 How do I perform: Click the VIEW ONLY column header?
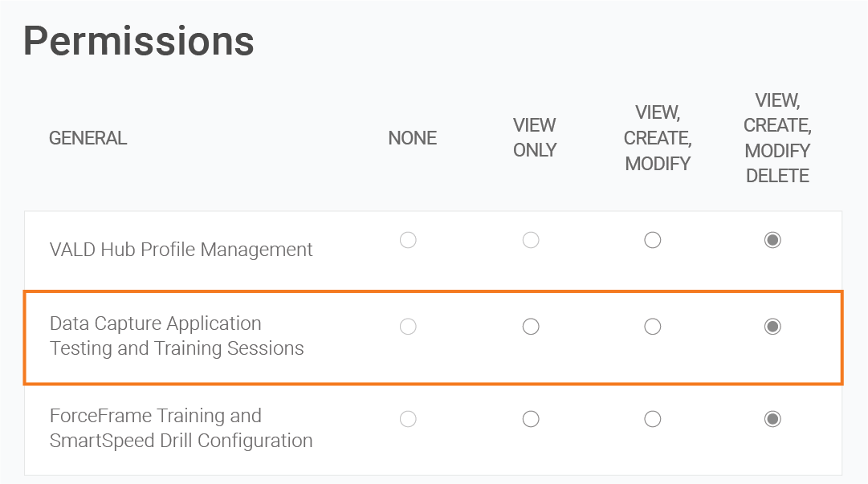(534, 138)
